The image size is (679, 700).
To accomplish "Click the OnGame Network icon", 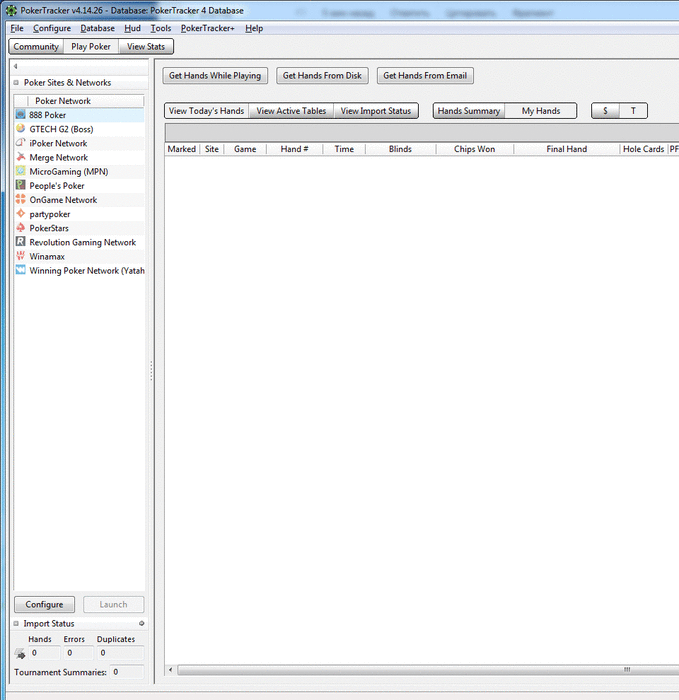I will tap(21, 199).
